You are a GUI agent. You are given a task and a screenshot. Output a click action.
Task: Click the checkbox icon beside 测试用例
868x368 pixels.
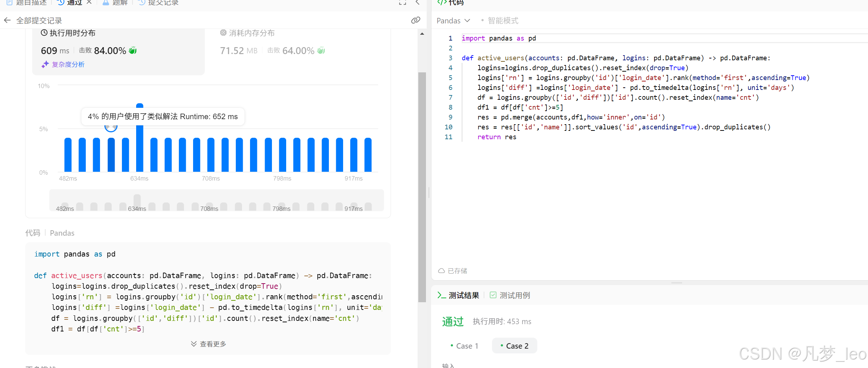click(x=493, y=295)
